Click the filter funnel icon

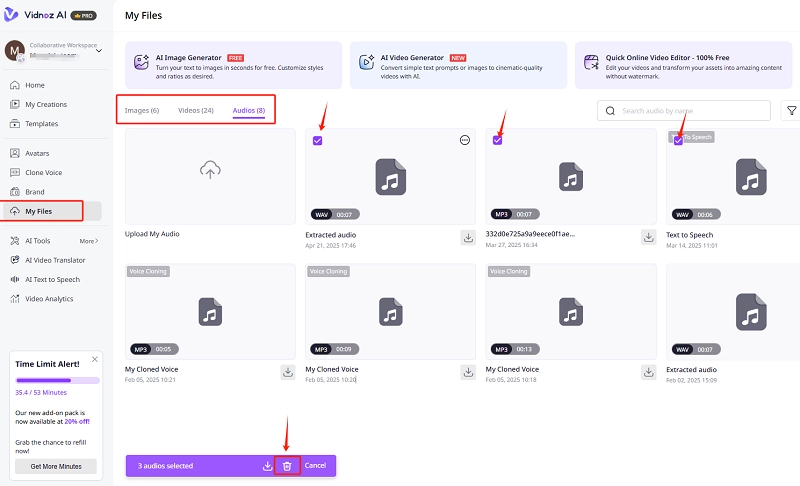(791, 111)
